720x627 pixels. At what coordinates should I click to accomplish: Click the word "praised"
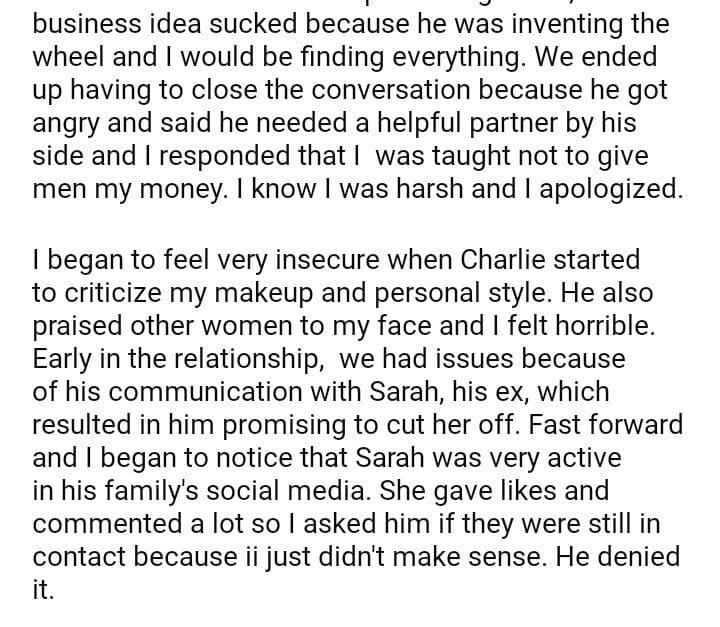tap(78, 326)
